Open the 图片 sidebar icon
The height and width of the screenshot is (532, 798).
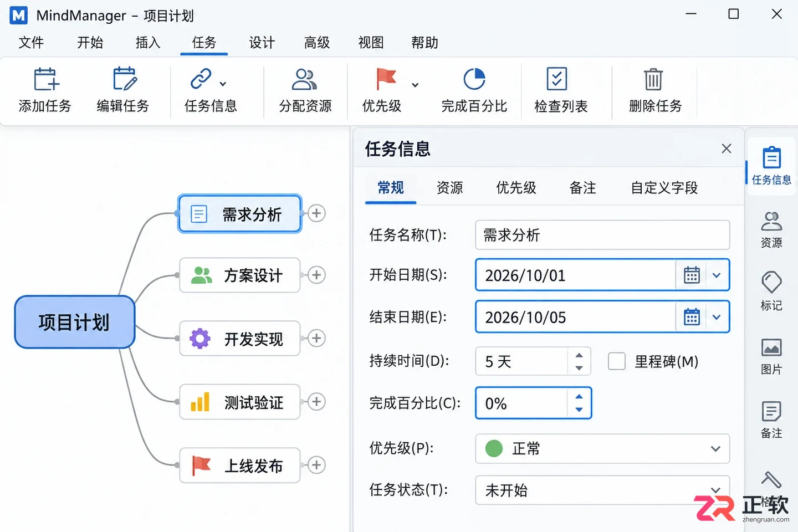click(771, 347)
